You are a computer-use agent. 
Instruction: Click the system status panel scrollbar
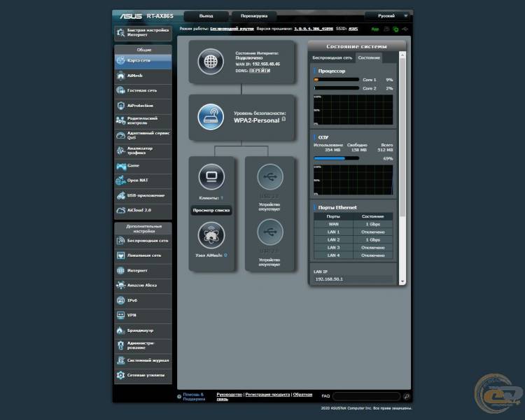[x=402, y=137]
